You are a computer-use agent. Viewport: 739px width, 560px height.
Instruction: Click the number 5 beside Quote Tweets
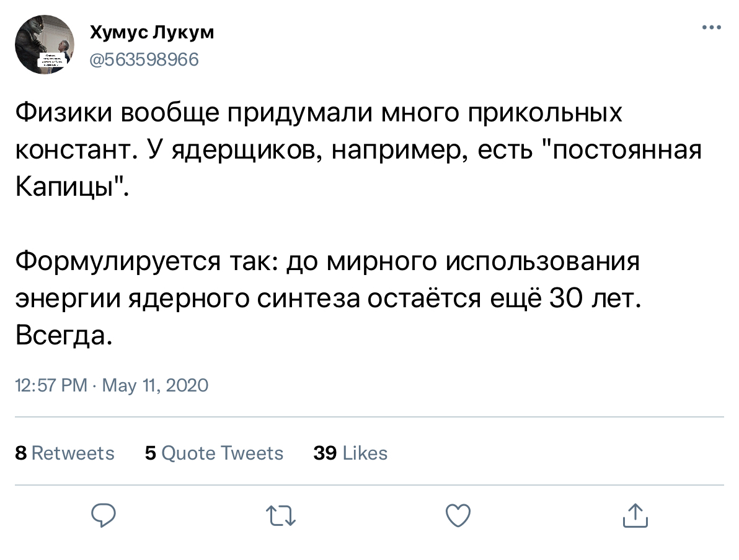click(150, 453)
